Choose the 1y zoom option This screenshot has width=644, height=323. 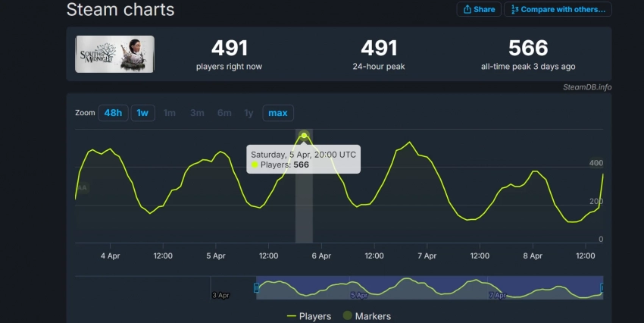(x=249, y=113)
